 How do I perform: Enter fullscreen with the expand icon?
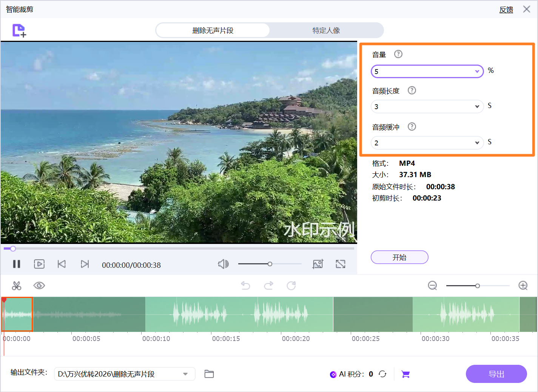point(340,264)
